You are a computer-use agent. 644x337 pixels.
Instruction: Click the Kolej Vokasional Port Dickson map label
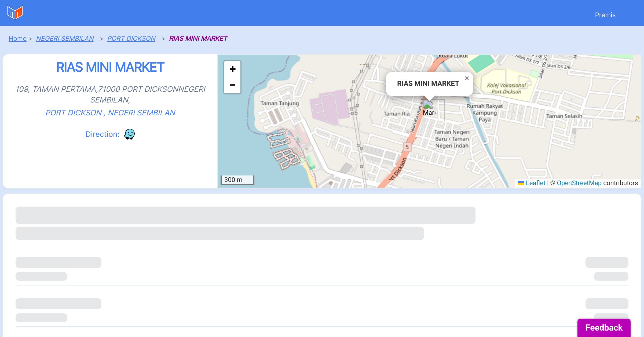[x=506, y=88]
